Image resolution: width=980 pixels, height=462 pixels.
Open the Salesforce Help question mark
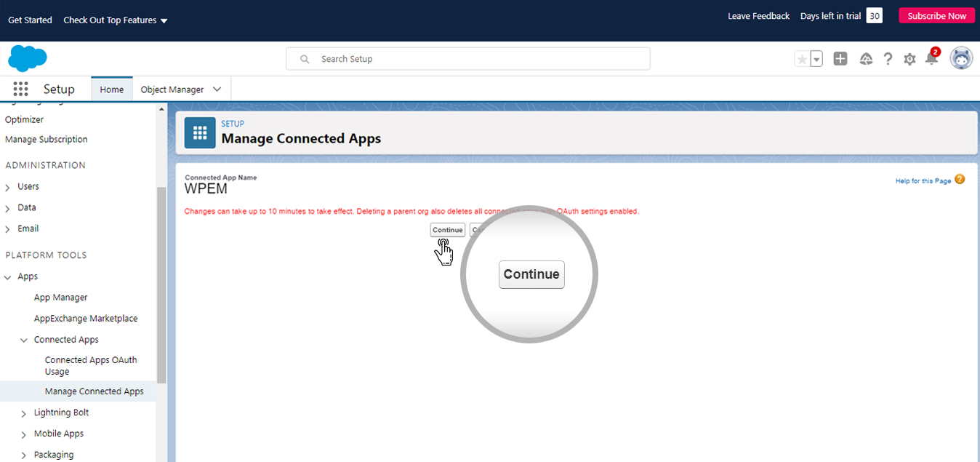[888, 59]
